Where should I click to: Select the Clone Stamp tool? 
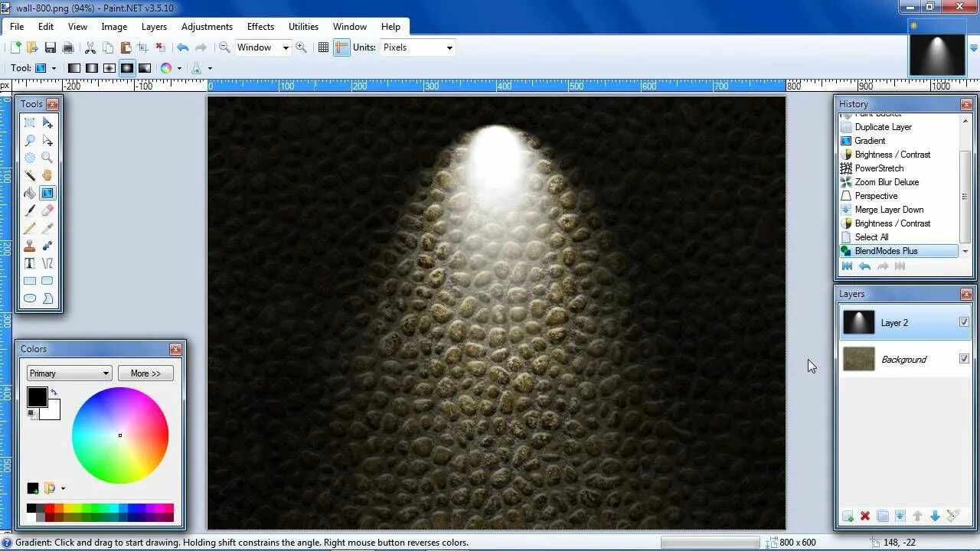click(30, 246)
